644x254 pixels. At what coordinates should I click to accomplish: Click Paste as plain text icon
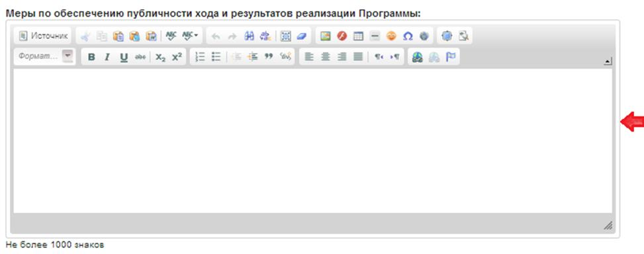pyautogui.click(x=134, y=36)
